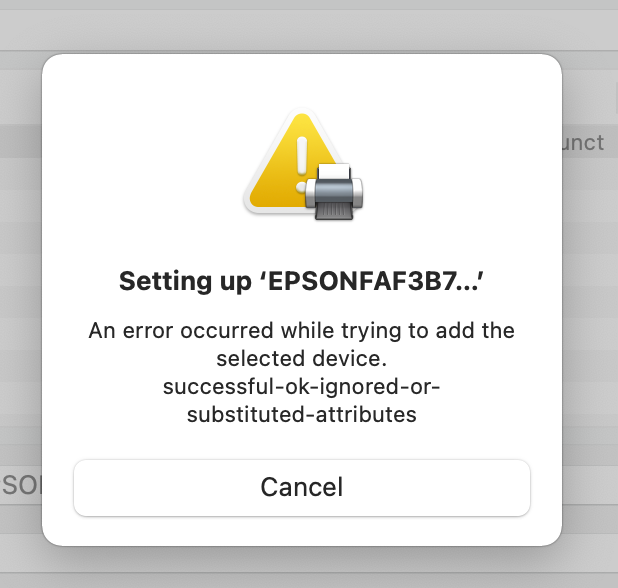Click the dimmed background row right of the Cancel button
Viewport: 618px width, 588px height.
point(590,485)
